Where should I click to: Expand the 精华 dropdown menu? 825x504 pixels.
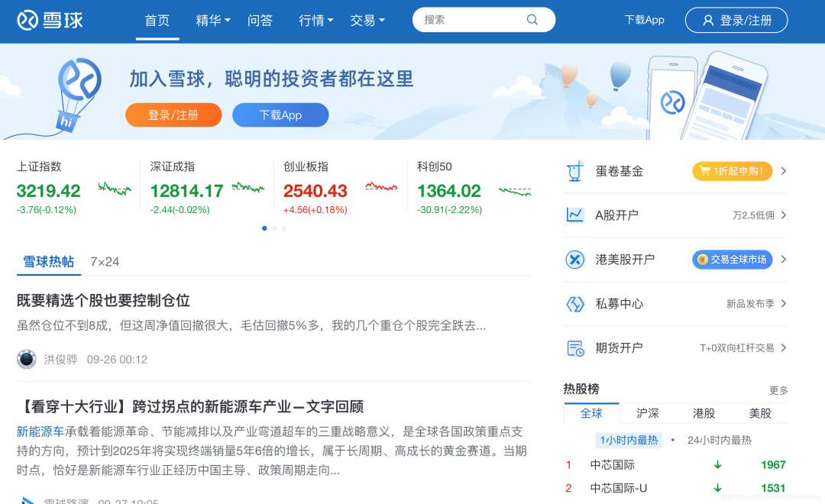tap(213, 21)
